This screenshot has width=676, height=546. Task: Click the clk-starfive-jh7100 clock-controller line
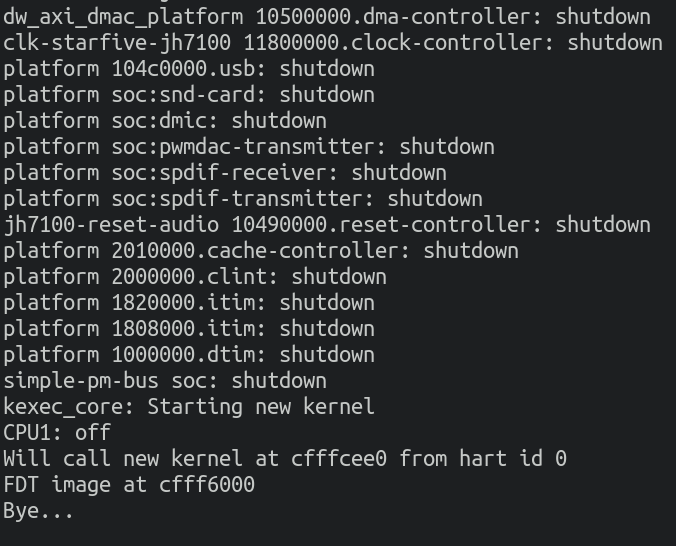click(333, 43)
